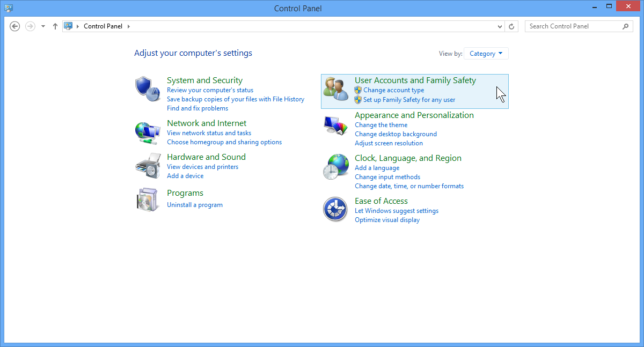Open the Appearance and Personalization monitor icon
This screenshot has height=347, width=644.
pyautogui.click(x=336, y=127)
